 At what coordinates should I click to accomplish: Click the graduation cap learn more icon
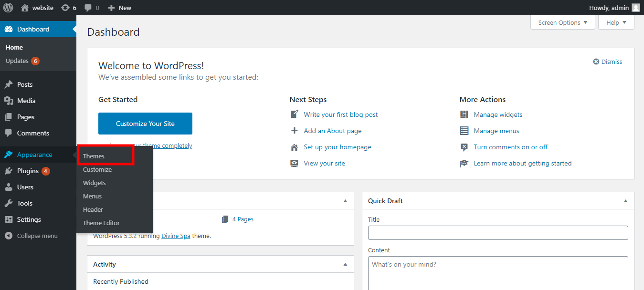pyautogui.click(x=464, y=163)
